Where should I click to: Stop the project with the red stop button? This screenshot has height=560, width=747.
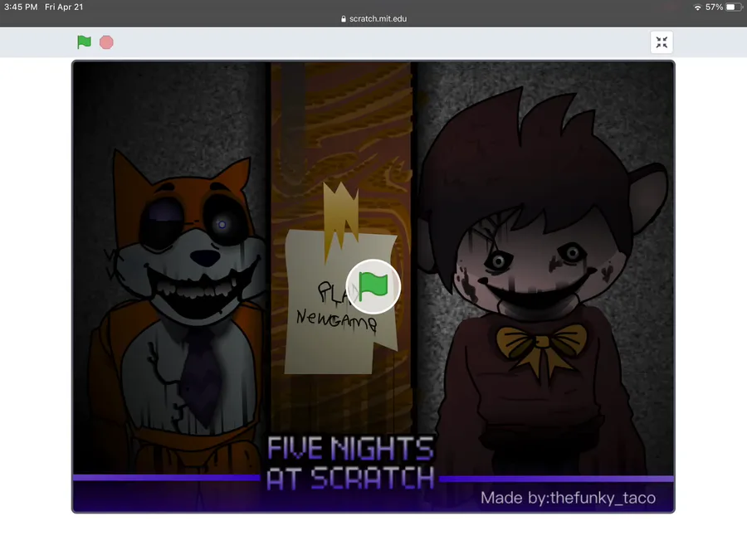click(106, 42)
